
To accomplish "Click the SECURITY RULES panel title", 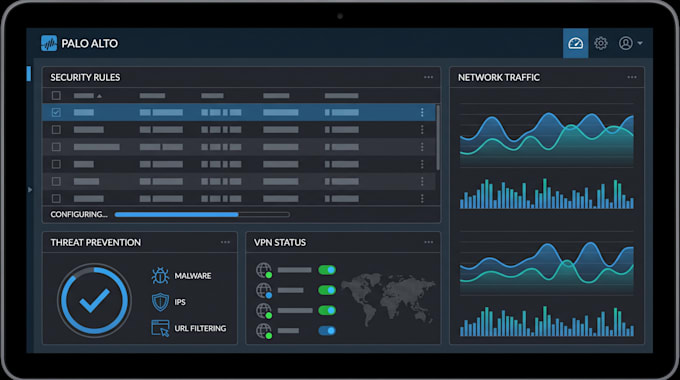I will [x=85, y=78].
